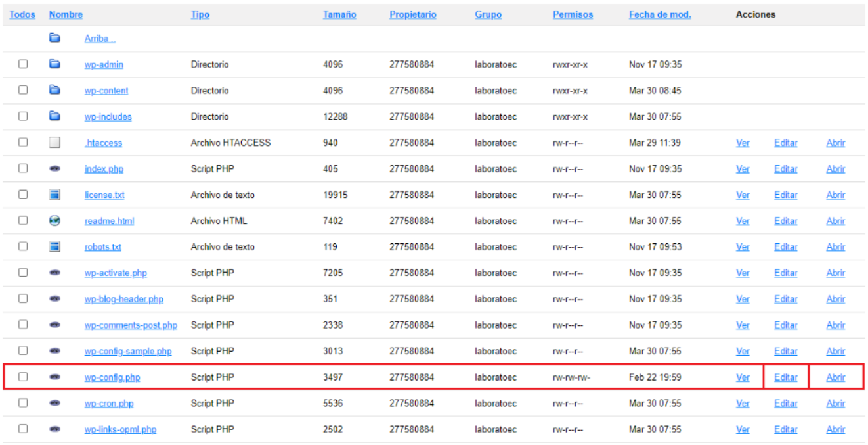Viewport: 868px width, 445px height.
Task: Click Editar for wp-cron.php
Action: [x=786, y=404]
